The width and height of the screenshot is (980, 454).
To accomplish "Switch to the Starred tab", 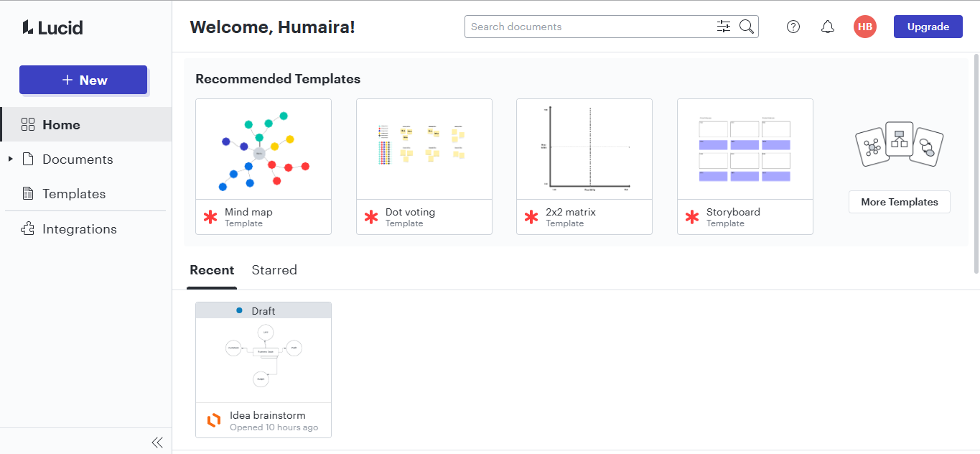I will pyautogui.click(x=274, y=269).
